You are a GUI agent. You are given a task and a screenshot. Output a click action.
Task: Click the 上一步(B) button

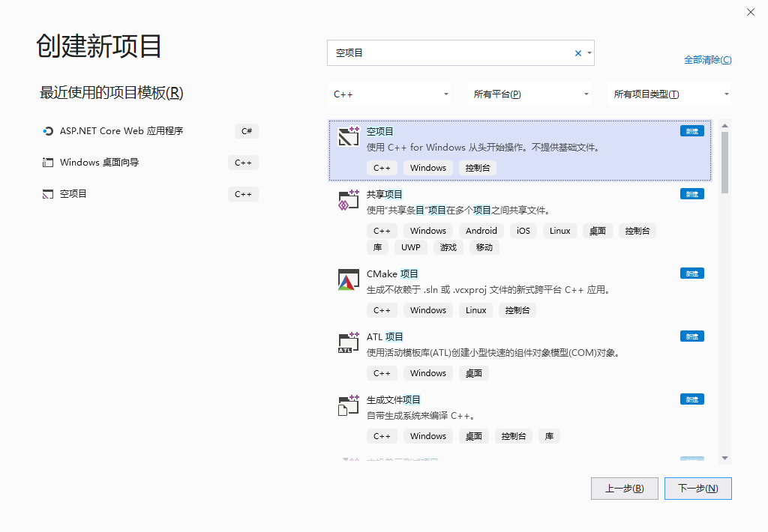coord(625,489)
